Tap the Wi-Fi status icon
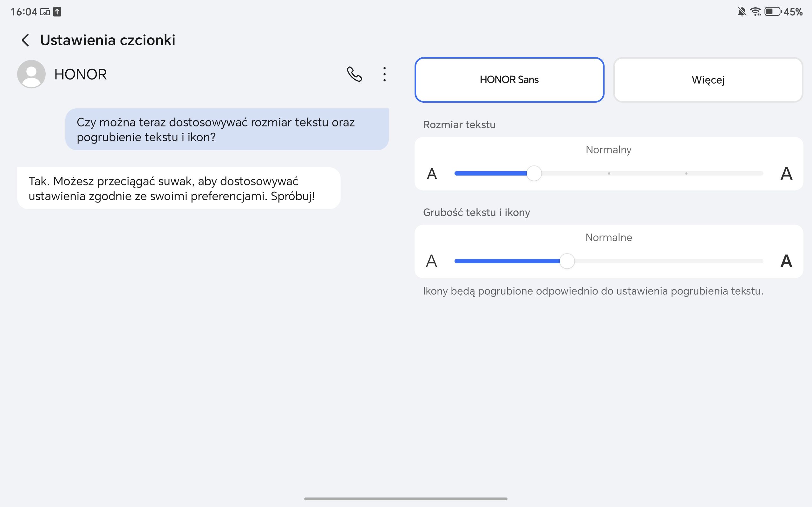 (x=755, y=12)
